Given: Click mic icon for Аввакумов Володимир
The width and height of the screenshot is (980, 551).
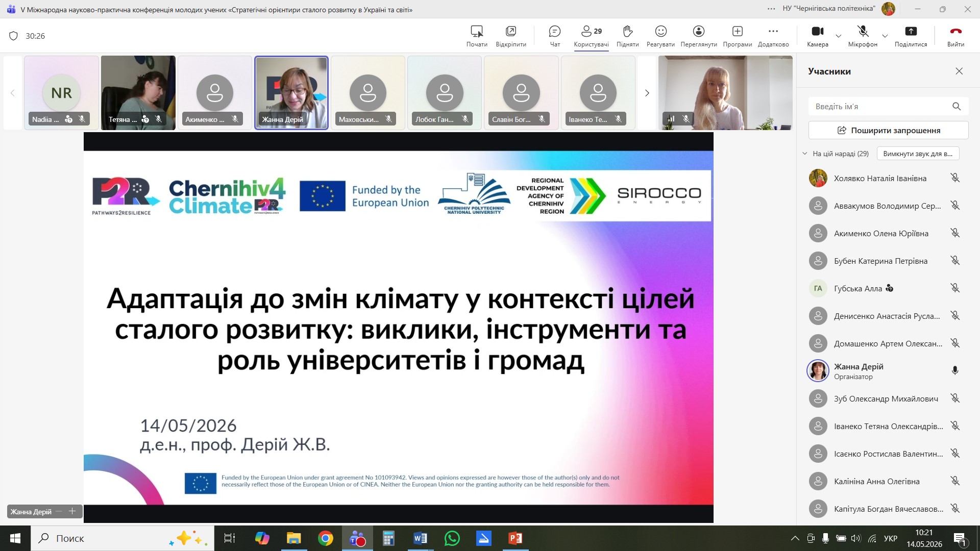Looking at the screenshot, I should click(x=955, y=206).
